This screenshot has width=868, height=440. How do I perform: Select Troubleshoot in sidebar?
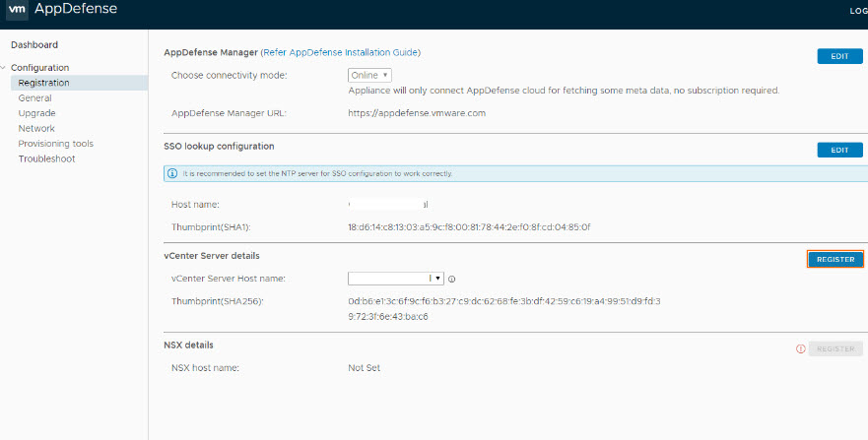click(46, 158)
